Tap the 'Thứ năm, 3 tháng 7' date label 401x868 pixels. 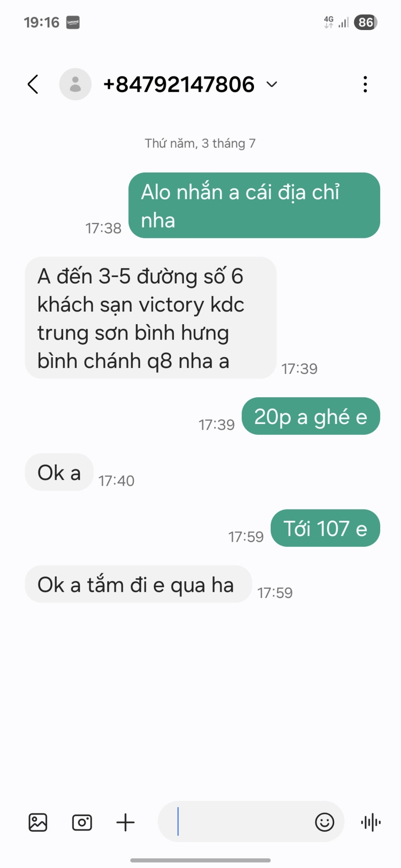[200, 143]
